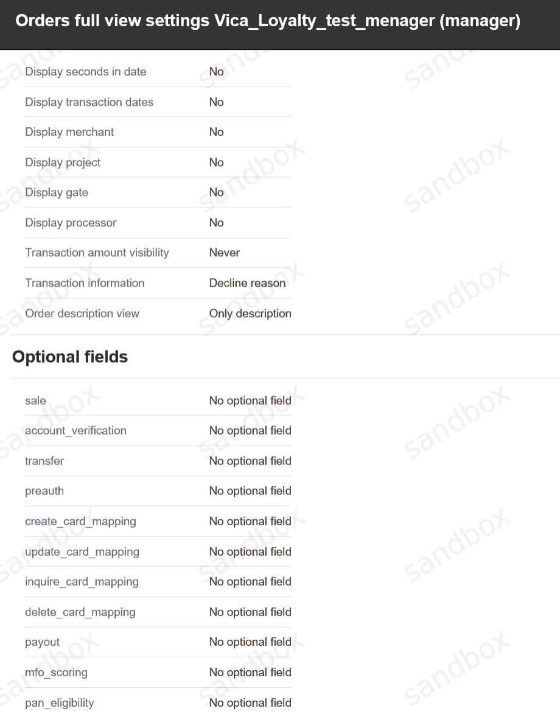This screenshot has width=560, height=728.
Task: Click the 'Display gate' setting label
Action: (57, 192)
